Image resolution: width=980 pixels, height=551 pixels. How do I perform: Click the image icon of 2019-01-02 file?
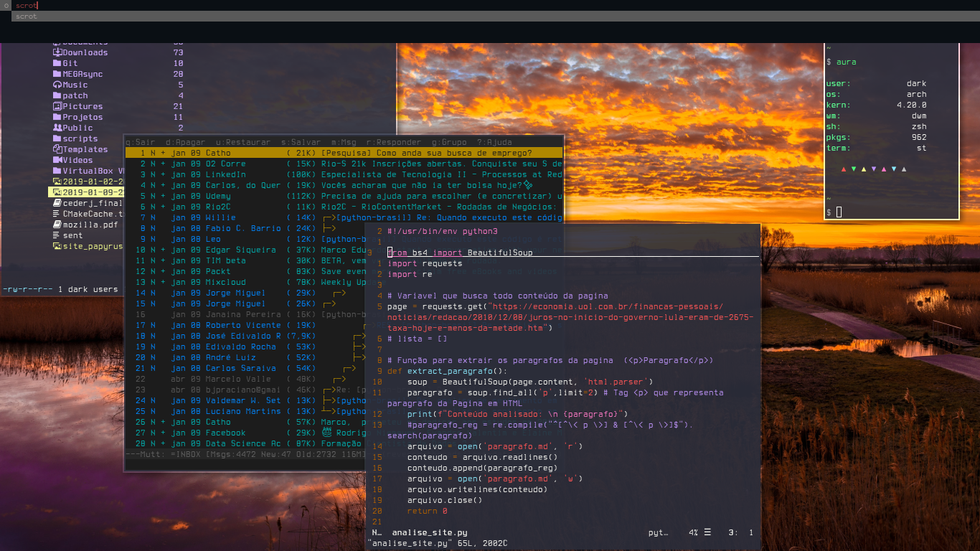pos(57,182)
